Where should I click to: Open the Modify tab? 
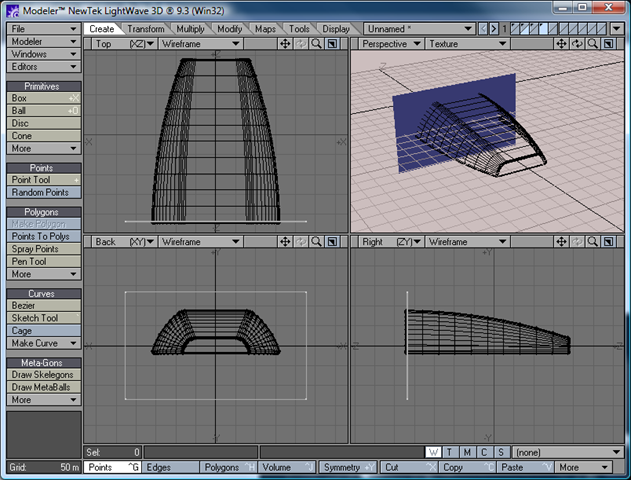click(229, 29)
